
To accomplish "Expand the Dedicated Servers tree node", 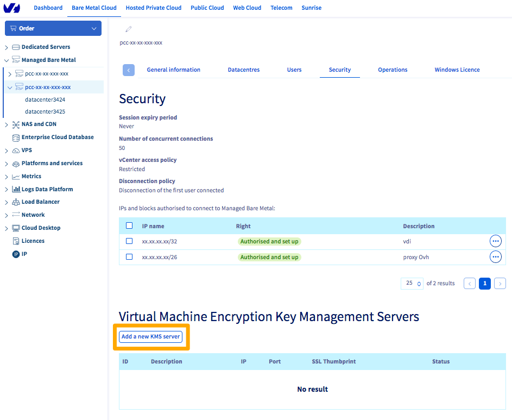I will coord(7,47).
